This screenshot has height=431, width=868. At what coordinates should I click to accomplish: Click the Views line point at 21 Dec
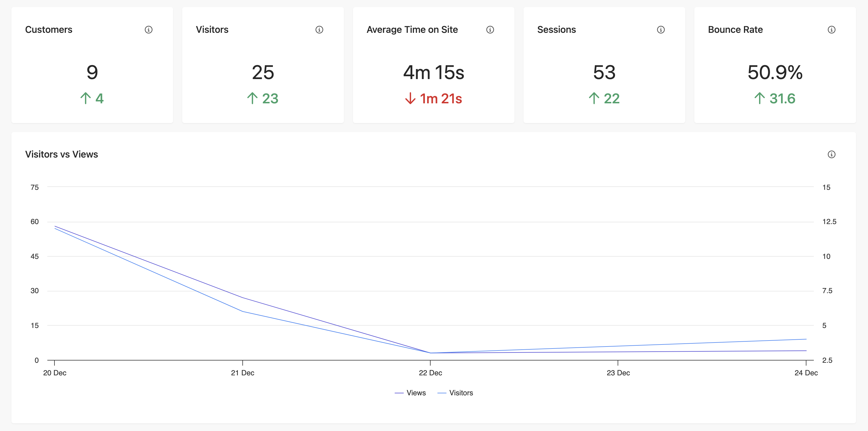[243, 297]
